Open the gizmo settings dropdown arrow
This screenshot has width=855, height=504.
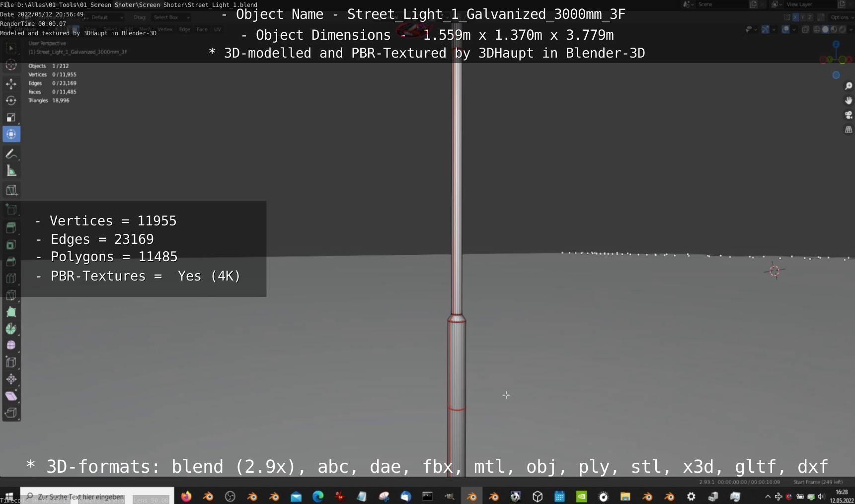point(774,30)
